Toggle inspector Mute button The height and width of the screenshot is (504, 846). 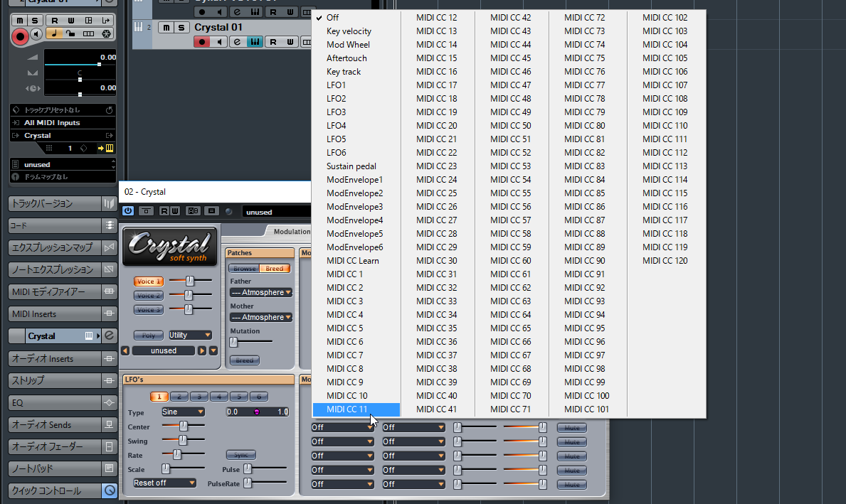pos(19,21)
